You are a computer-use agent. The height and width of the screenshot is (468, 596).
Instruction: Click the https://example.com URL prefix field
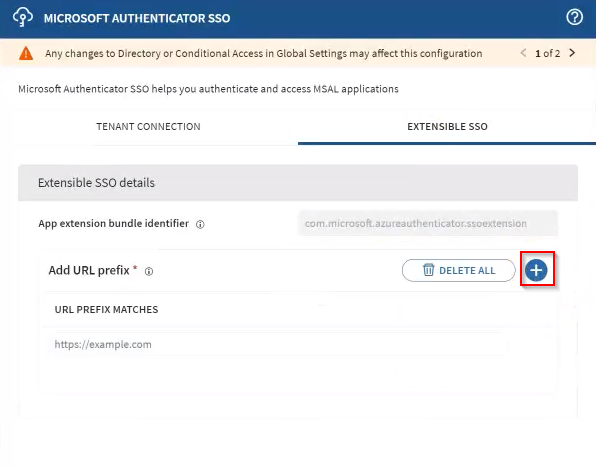(277, 344)
